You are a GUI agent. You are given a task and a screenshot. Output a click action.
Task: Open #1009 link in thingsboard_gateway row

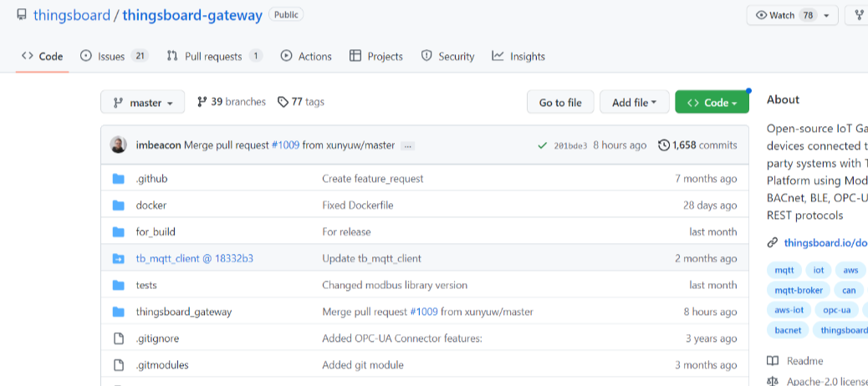coord(423,312)
